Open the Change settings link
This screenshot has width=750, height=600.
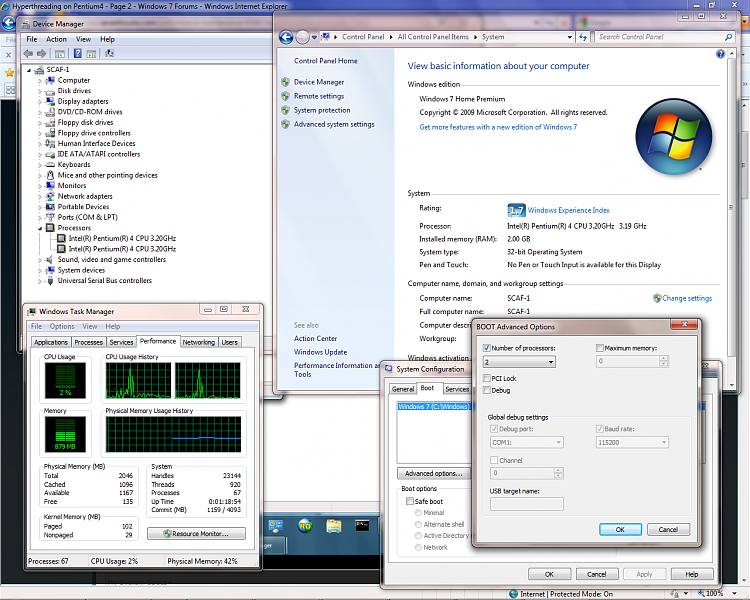687,298
